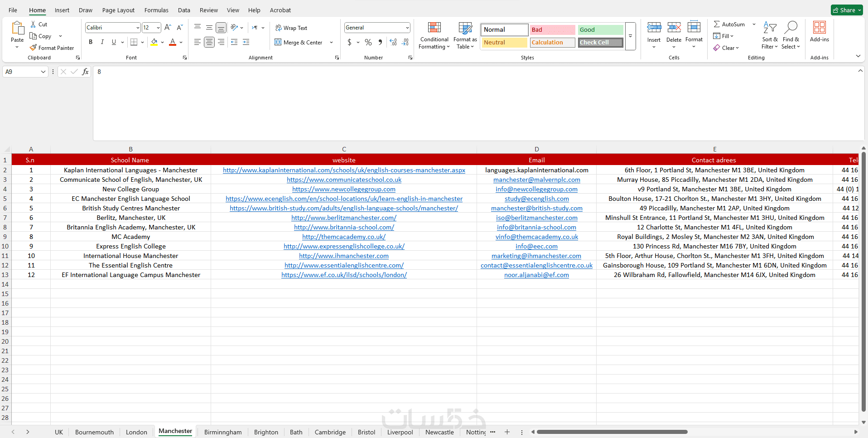
Task: Open the font size dropdown
Action: coord(158,28)
